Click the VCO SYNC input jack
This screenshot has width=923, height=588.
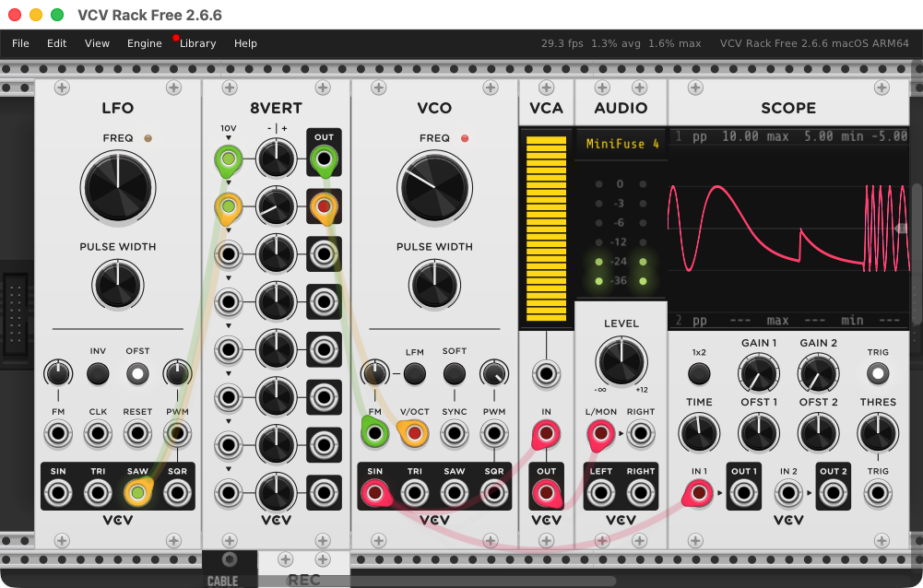tap(455, 432)
